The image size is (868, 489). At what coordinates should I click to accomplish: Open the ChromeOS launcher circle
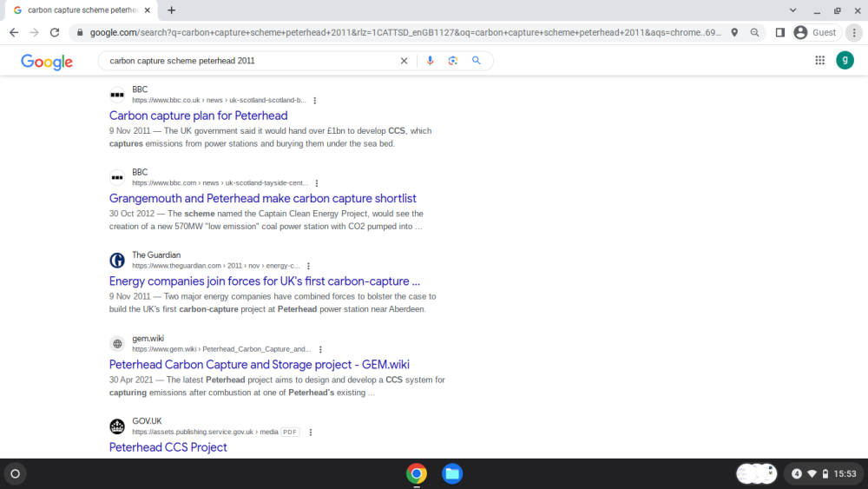click(x=16, y=474)
